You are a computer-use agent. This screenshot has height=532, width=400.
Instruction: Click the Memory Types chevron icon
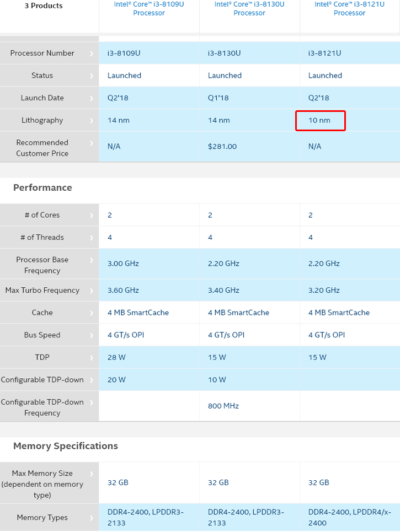(93, 517)
